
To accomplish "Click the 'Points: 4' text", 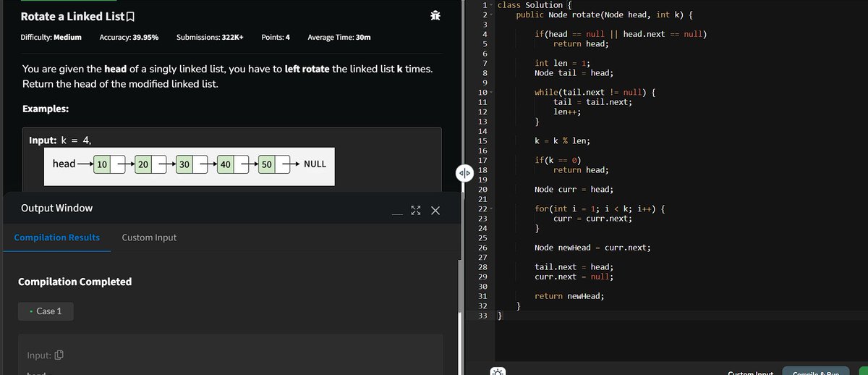I will 276,37.
